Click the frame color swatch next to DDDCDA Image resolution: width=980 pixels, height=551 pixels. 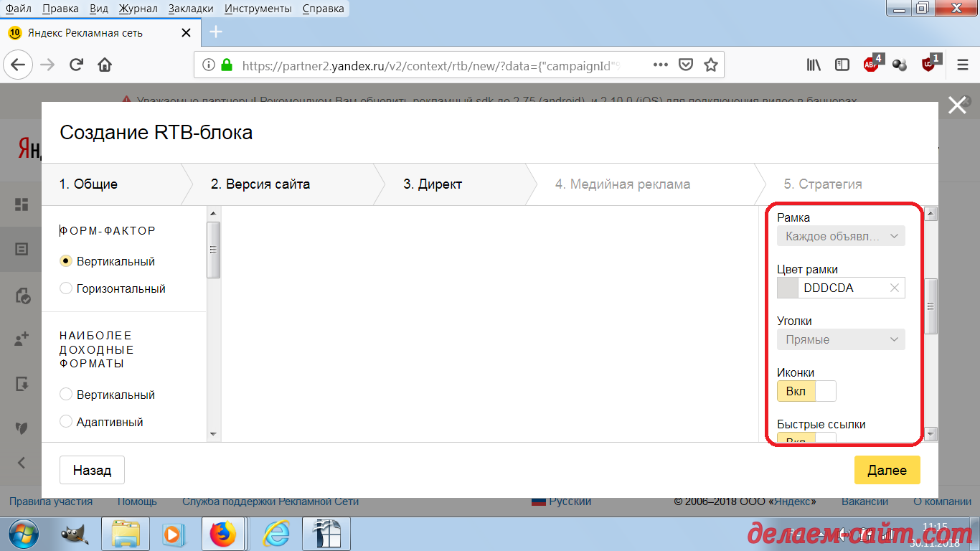pos(788,288)
